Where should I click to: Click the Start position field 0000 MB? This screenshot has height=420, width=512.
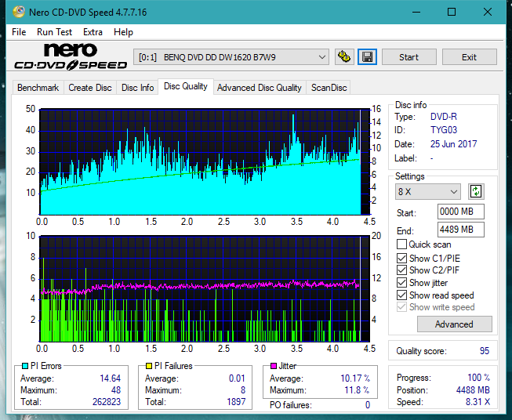pos(461,212)
